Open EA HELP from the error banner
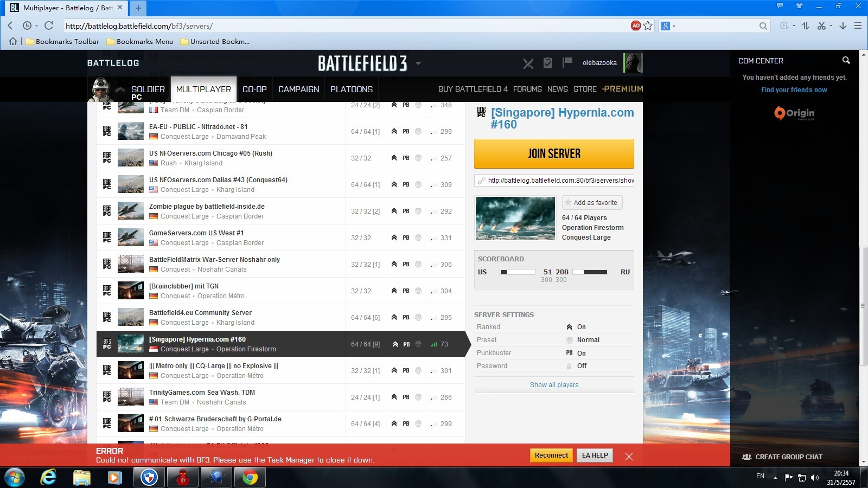The image size is (868, 488). (595, 455)
